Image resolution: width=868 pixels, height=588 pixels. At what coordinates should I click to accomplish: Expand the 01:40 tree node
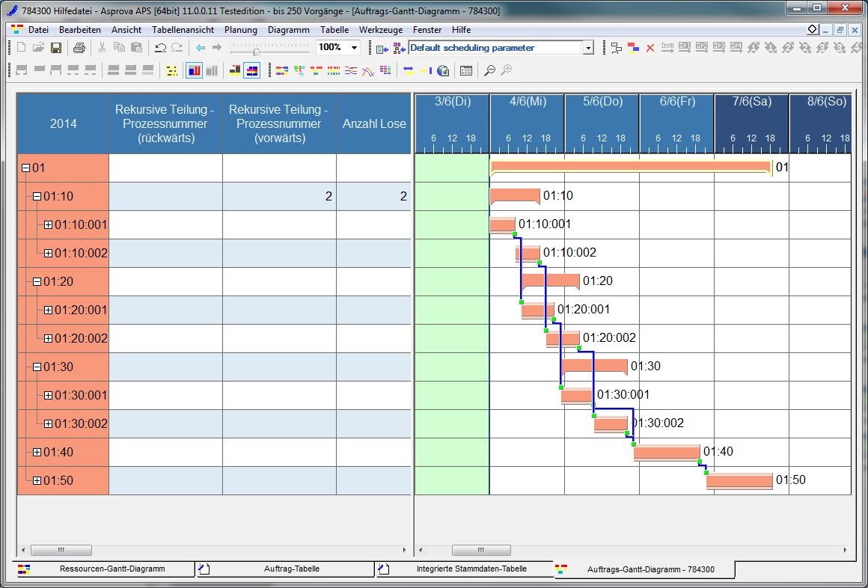(x=37, y=452)
